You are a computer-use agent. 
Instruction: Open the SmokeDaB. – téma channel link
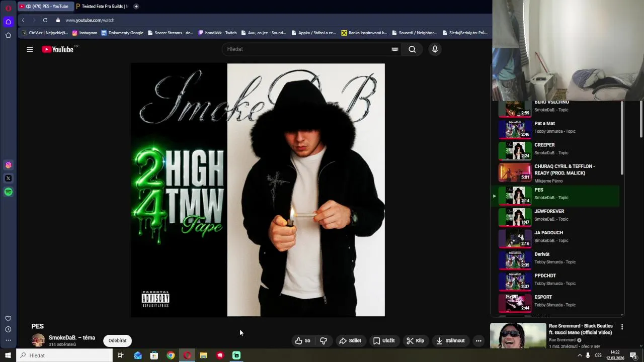[x=72, y=338]
